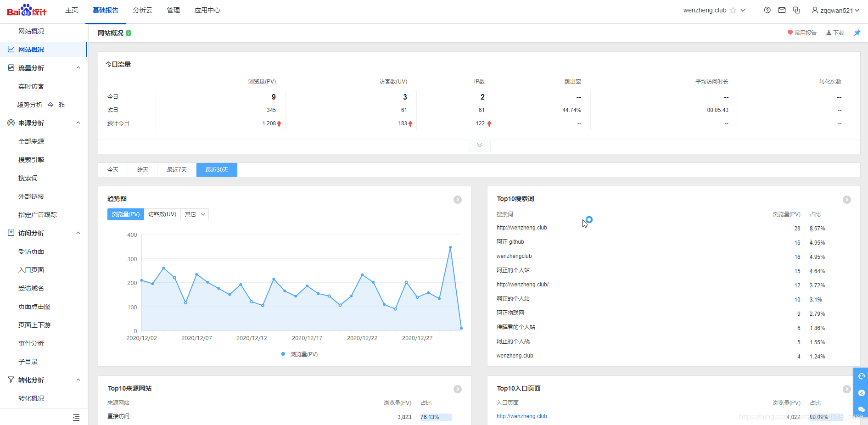The image size is (868, 425).
Task: Open 趋势分析 in sidebar
Action: [x=30, y=105]
